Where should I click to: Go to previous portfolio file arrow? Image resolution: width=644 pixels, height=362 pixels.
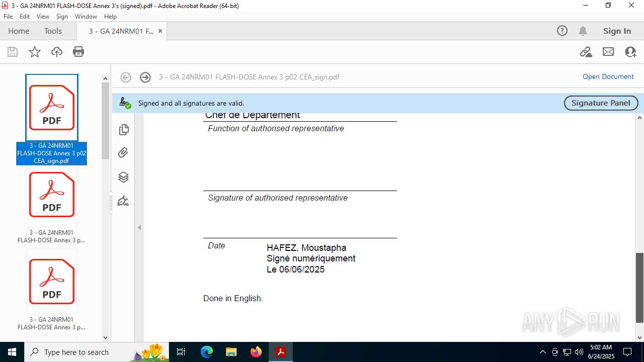click(x=126, y=77)
